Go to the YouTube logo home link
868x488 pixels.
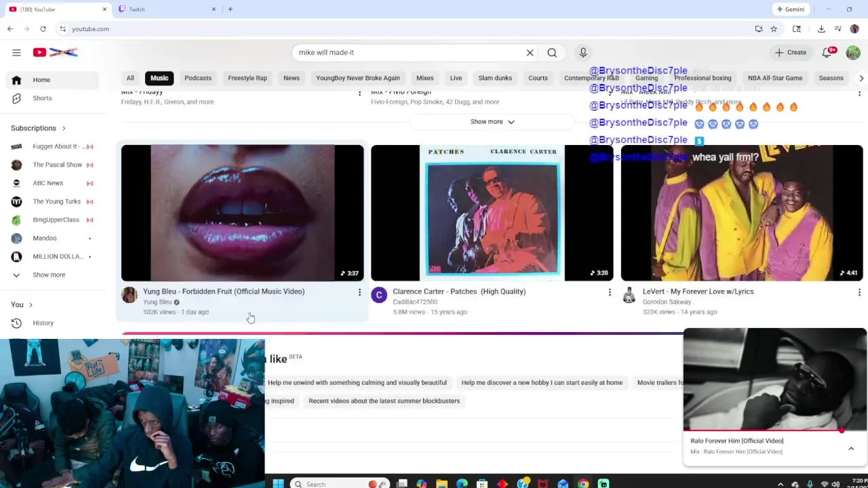pos(56,52)
